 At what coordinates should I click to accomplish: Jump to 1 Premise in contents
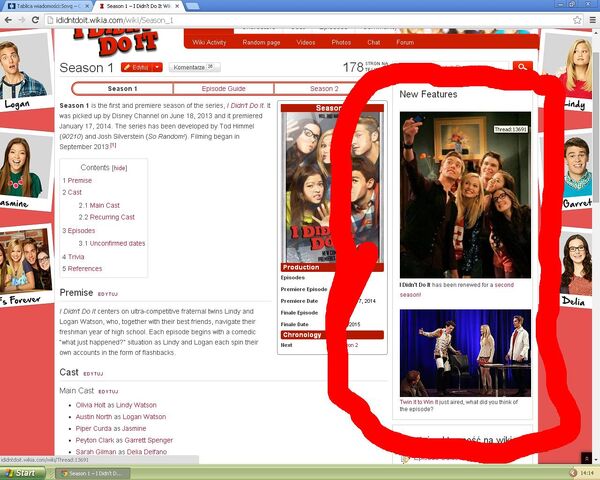[77, 180]
